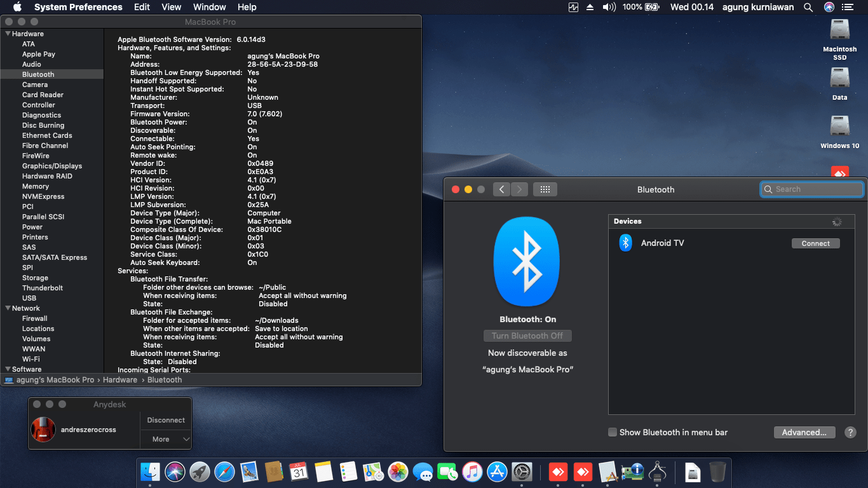
Task: Open Messages from the Dock
Action: point(423,472)
